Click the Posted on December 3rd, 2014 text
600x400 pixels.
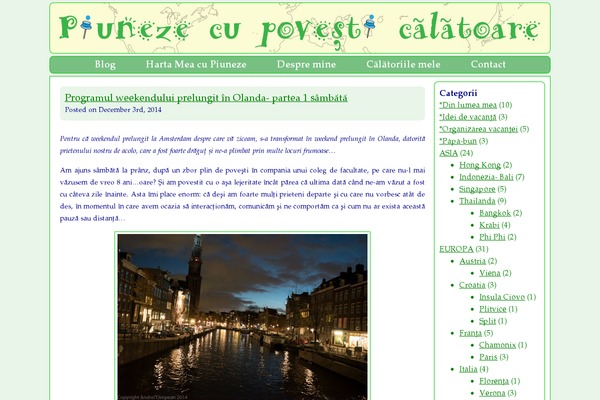pyautogui.click(x=113, y=110)
